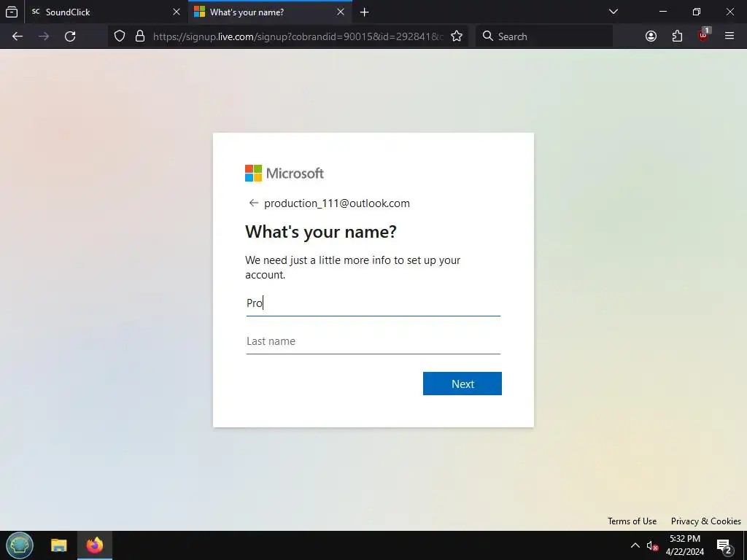Restore down the Firefox window
The width and height of the screenshot is (747, 560).
pyautogui.click(x=697, y=12)
